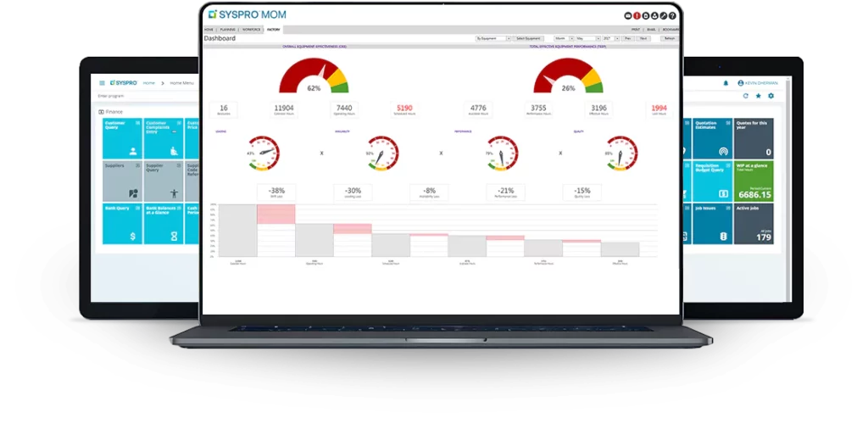Click the Finance section heading
Screen dimensions: 868x424
pyautogui.click(x=111, y=112)
